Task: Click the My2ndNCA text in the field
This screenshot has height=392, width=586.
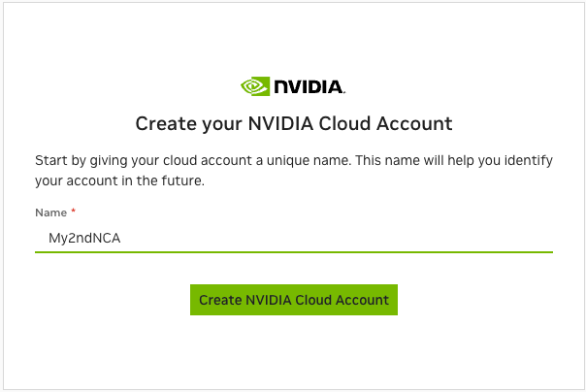Action: pyautogui.click(x=84, y=237)
